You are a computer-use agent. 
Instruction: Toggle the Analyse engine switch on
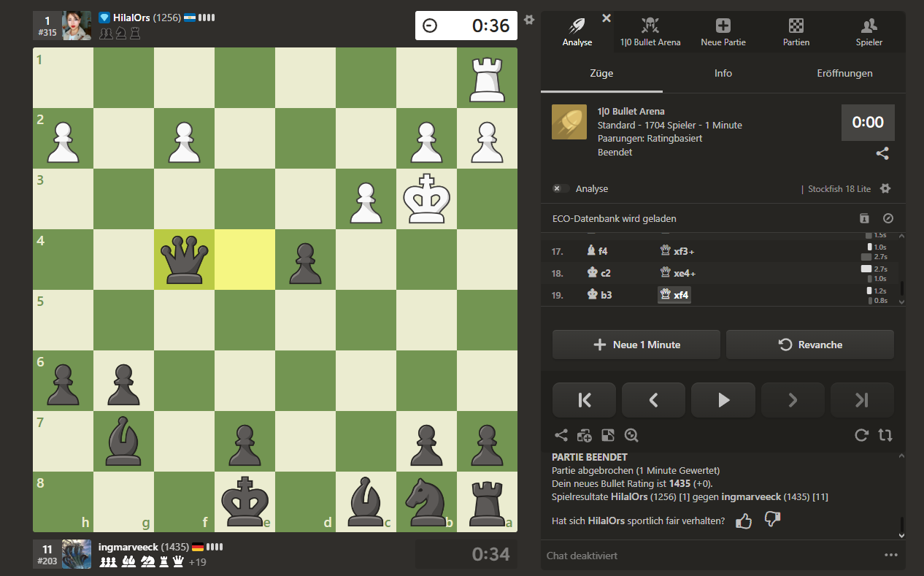[x=561, y=188]
